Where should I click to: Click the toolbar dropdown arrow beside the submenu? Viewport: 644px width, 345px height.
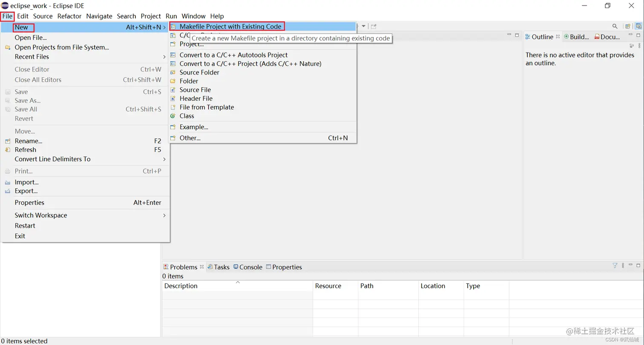pyautogui.click(x=364, y=26)
